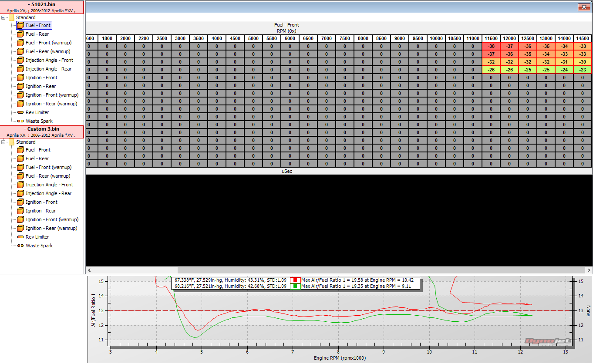Viewport: 593px width, 364px height.
Task: Select Rev Limiter icon in 51021.bin tree
Action: pos(20,112)
